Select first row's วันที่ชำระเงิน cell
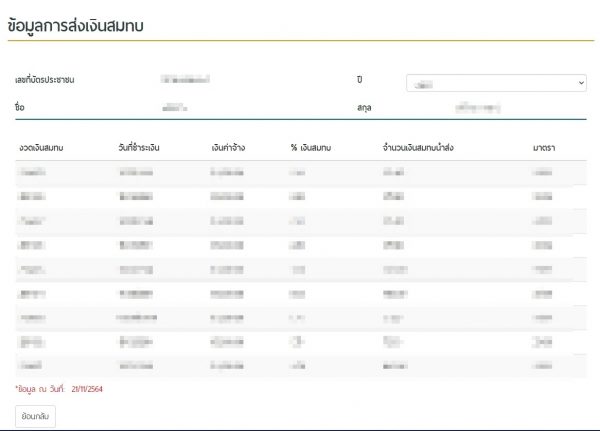The width and height of the screenshot is (600, 431). [x=136, y=172]
